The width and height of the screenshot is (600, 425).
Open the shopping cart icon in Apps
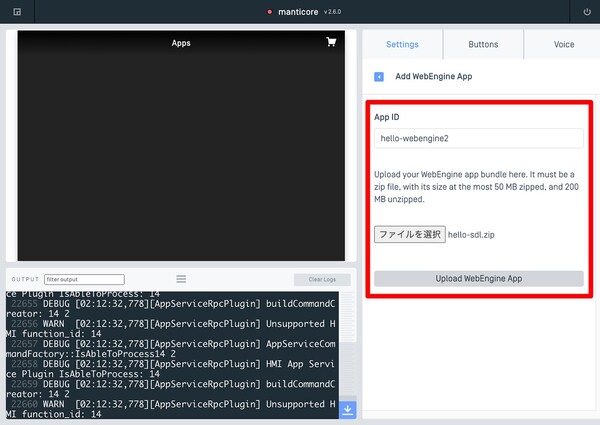[331, 42]
